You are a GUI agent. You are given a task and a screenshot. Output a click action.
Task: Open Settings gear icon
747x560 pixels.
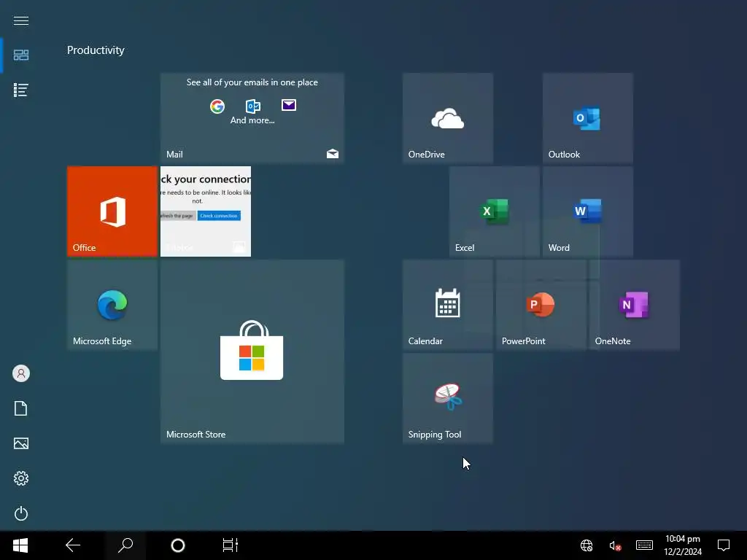click(x=21, y=478)
